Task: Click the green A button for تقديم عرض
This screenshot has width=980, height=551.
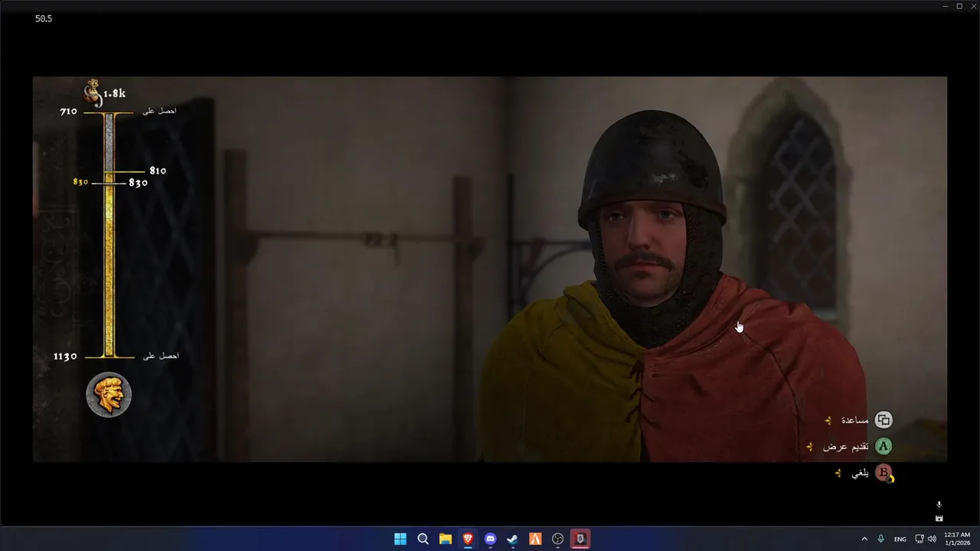Action: tap(884, 446)
